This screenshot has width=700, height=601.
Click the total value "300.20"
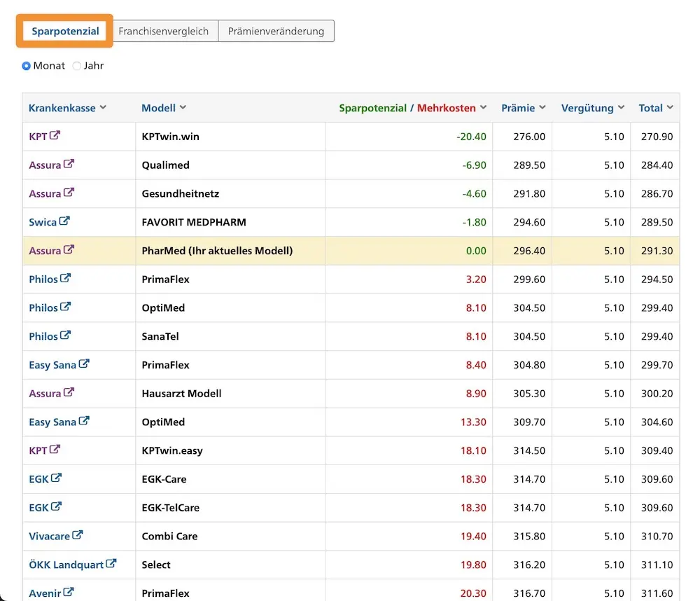click(x=657, y=394)
